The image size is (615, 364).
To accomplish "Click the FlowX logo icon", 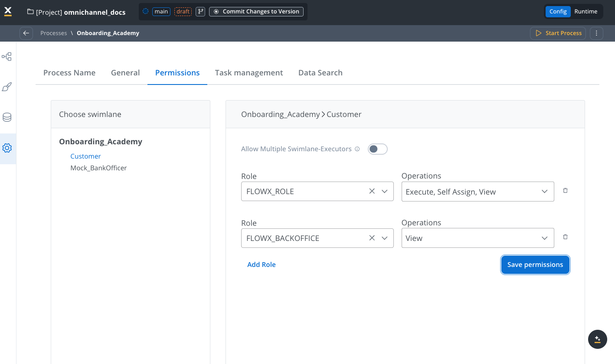I will click(x=8, y=12).
